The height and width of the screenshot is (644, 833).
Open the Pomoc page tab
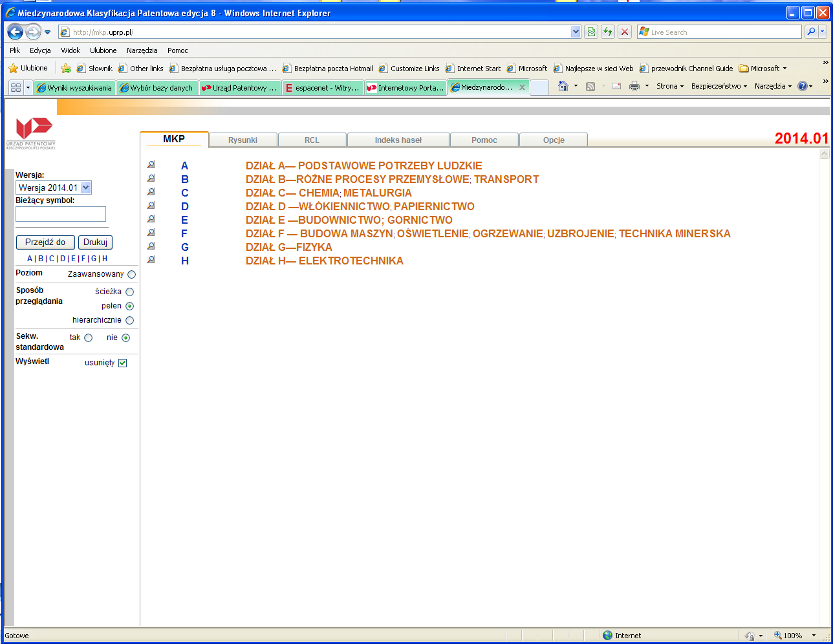484,140
